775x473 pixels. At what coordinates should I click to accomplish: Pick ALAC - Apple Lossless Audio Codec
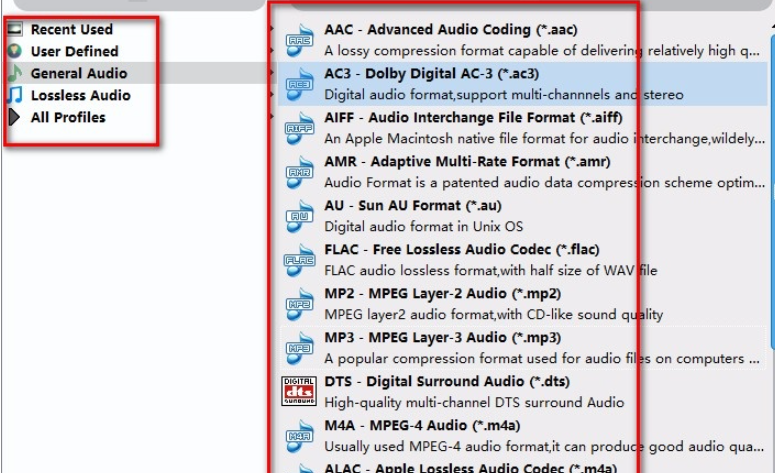coord(471,468)
